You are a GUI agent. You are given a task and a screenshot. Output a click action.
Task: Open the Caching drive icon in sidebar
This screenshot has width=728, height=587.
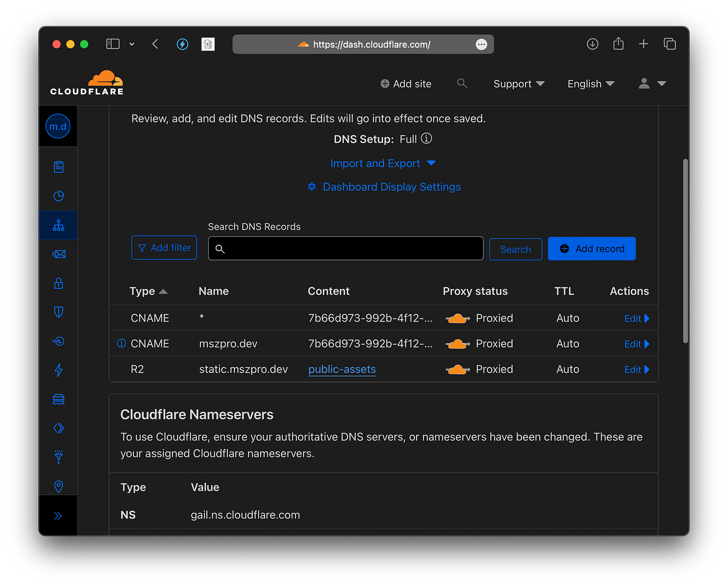coord(58,399)
